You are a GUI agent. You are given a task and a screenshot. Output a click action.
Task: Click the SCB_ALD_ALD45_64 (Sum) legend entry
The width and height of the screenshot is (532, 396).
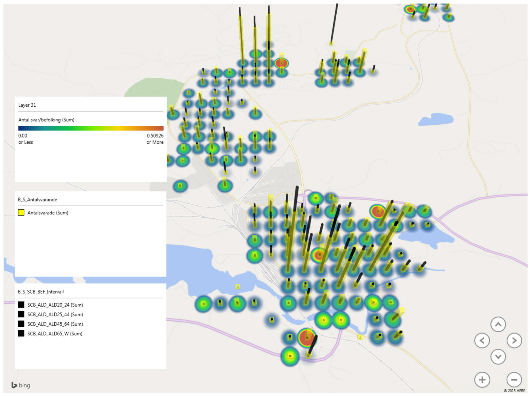55,324
